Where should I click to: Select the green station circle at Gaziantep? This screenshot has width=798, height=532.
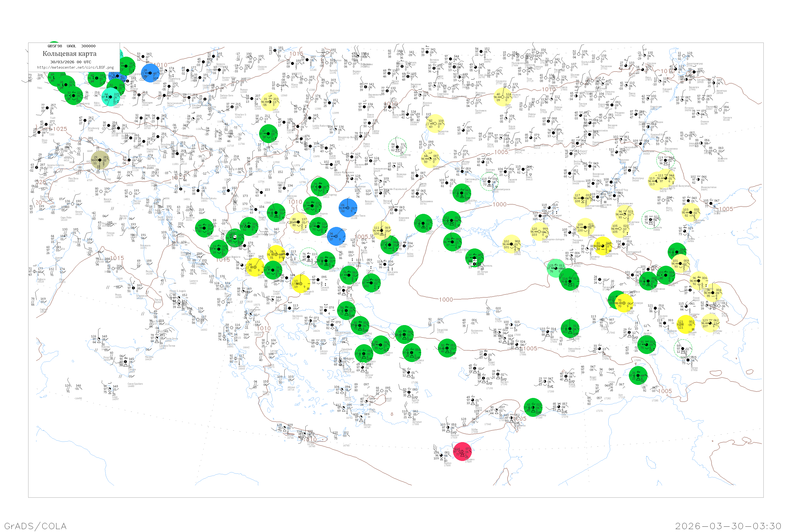point(533,407)
